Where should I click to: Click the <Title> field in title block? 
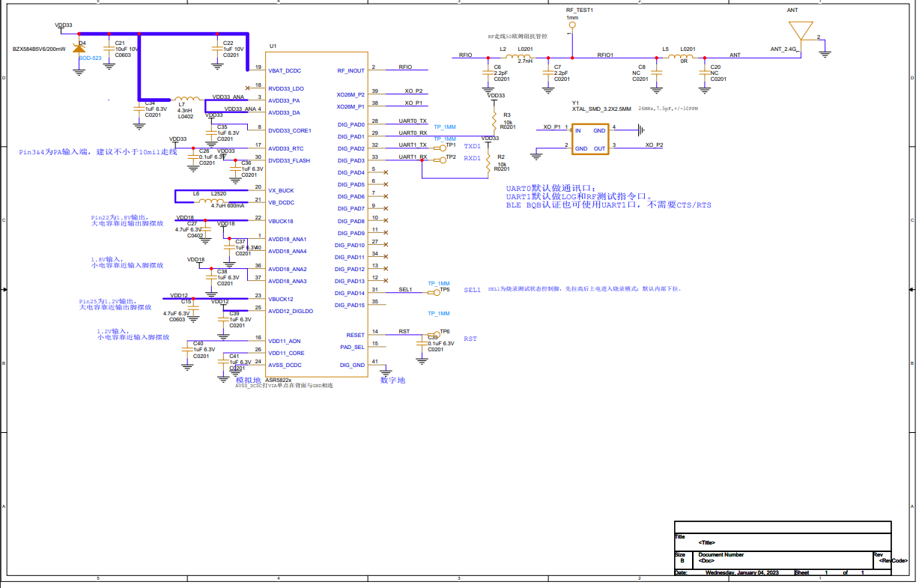706,542
